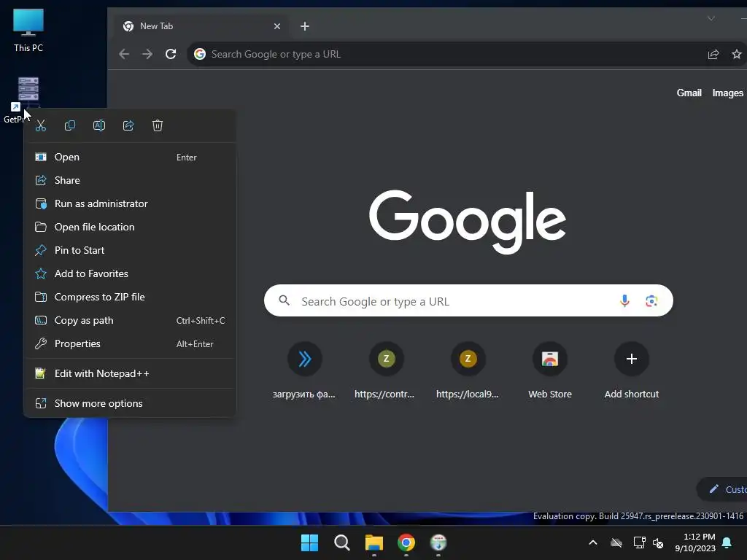Open the Windows Start menu
This screenshot has width=747, height=560.
[x=309, y=542]
